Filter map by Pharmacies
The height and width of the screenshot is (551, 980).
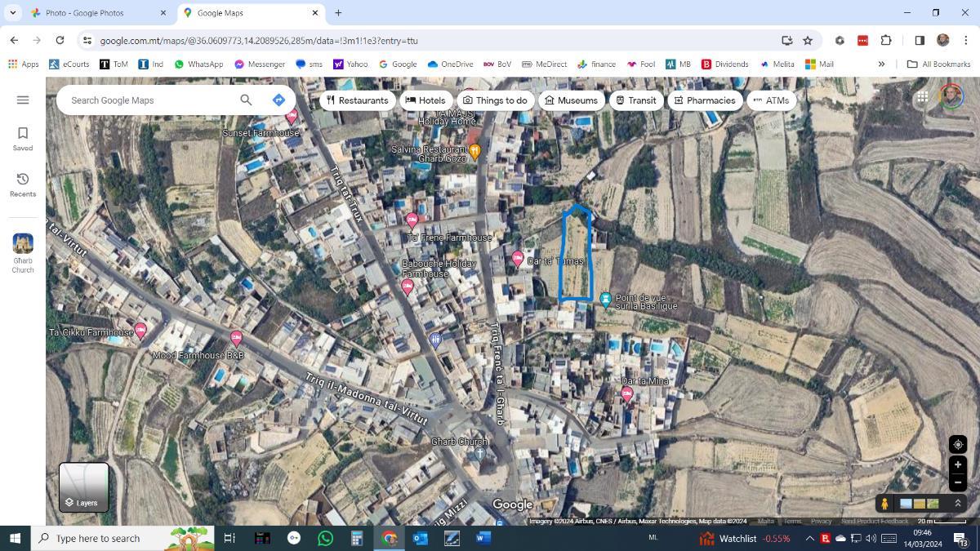point(704,100)
